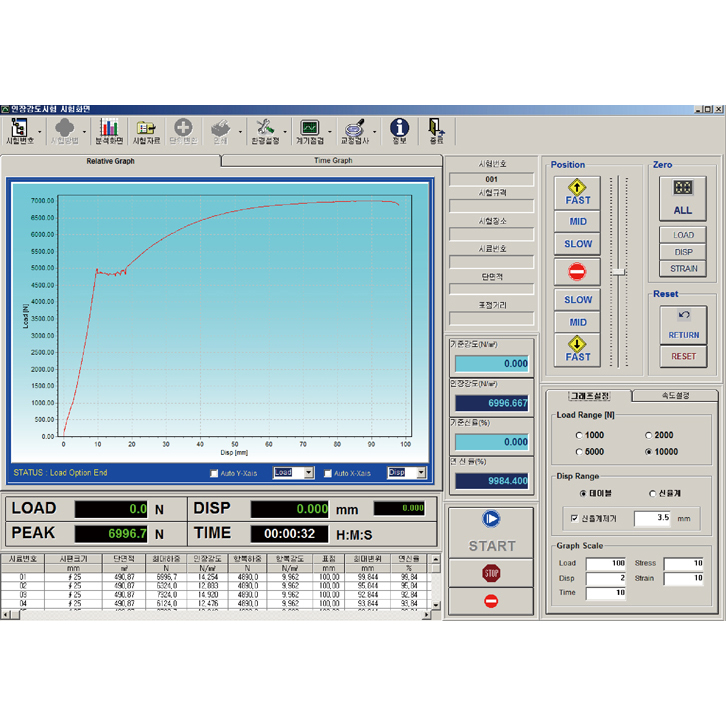The height and width of the screenshot is (726, 726).
Task: Zero all channels with ALL icon
Action: click(x=683, y=198)
